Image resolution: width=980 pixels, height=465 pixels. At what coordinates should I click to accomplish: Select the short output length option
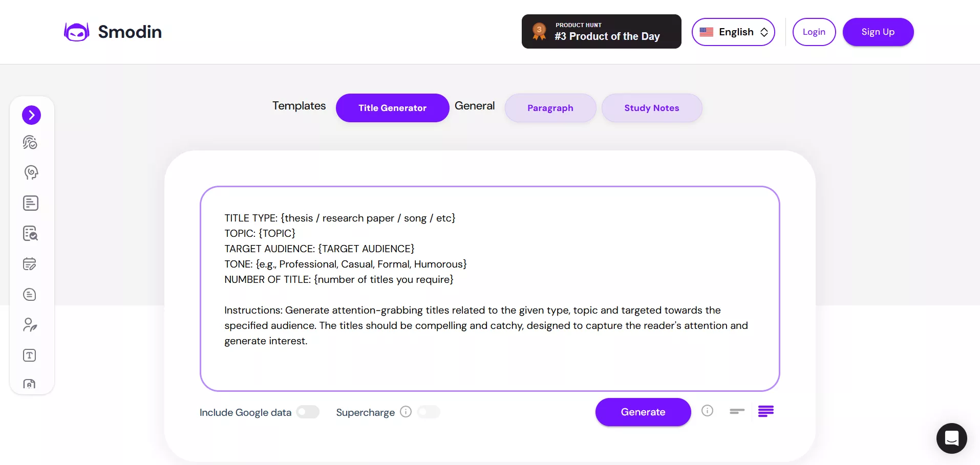pyautogui.click(x=736, y=411)
